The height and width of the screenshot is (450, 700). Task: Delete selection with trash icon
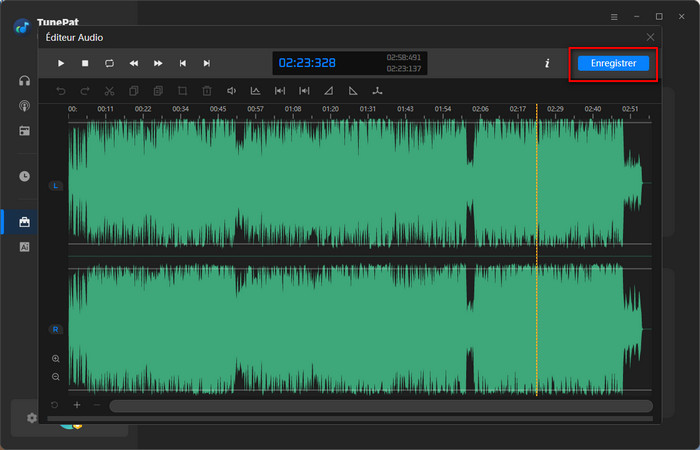[x=207, y=91]
